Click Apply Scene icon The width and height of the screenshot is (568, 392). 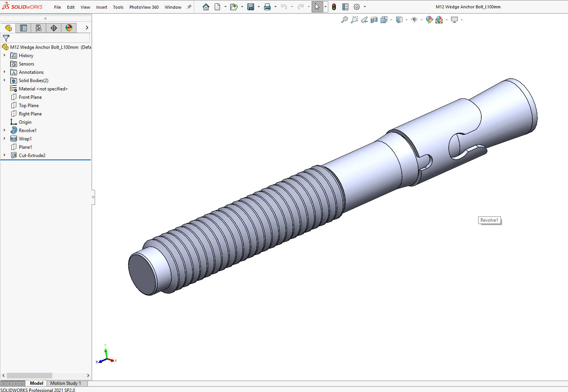439,20
